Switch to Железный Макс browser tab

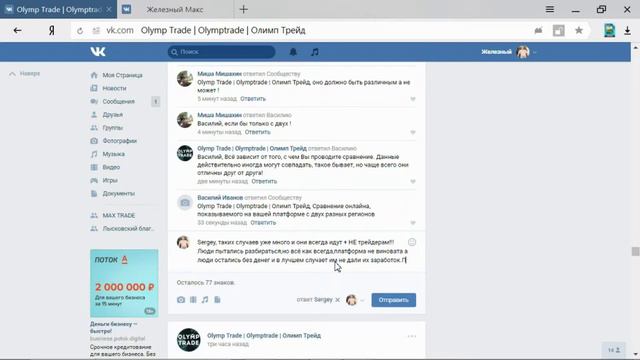pyautogui.click(x=175, y=9)
